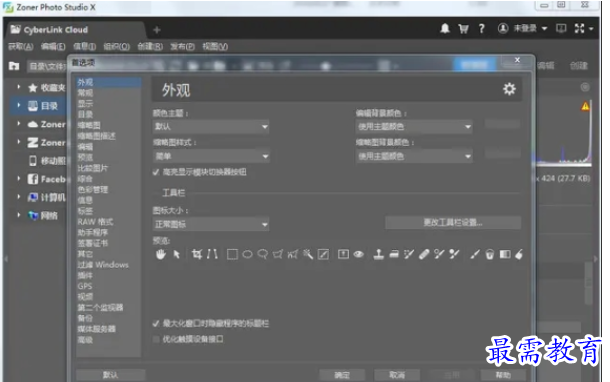Viewport: 610px width, 382px height.
Task: Open the 编辑(E) menu
Action: 53,47
